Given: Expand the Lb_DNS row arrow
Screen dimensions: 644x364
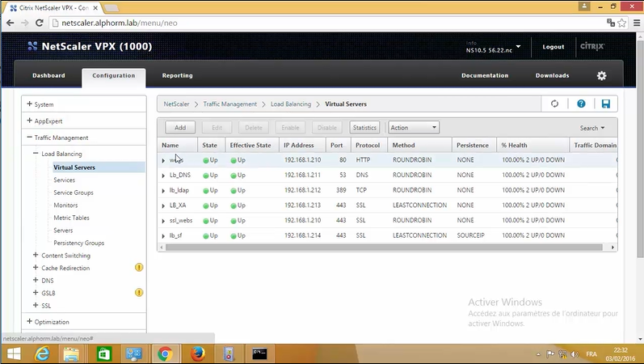Looking at the screenshot, I should pos(163,176).
